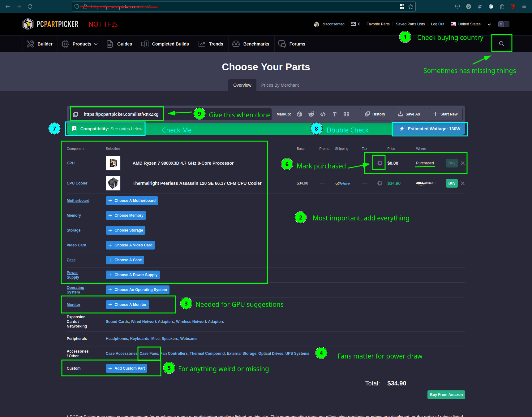The width and height of the screenshot is (532, 417).
Task: Click Buy for the CPU Cooler row
Action: tap(452, 183)
